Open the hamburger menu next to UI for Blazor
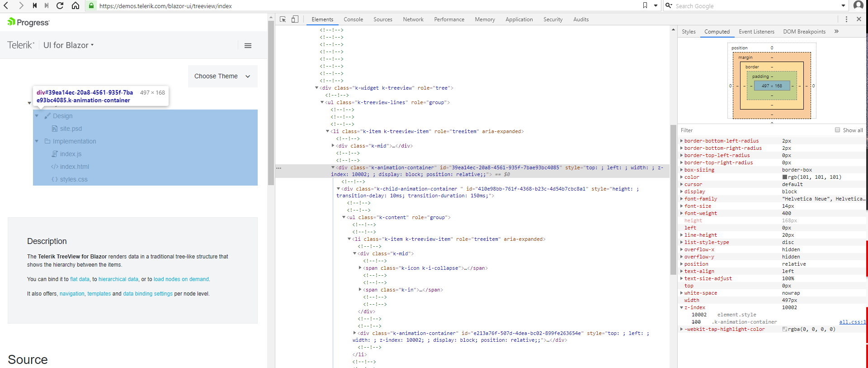 tap(248, 46)
